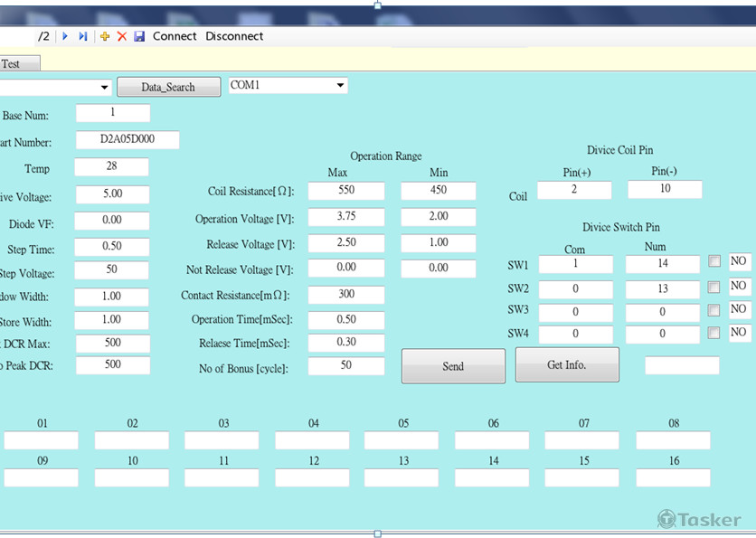Image resolution: width=756 pixels, height=538 pixels.
Task: Click the Coil Pin(+) input field
Action: tap(573, 190)
